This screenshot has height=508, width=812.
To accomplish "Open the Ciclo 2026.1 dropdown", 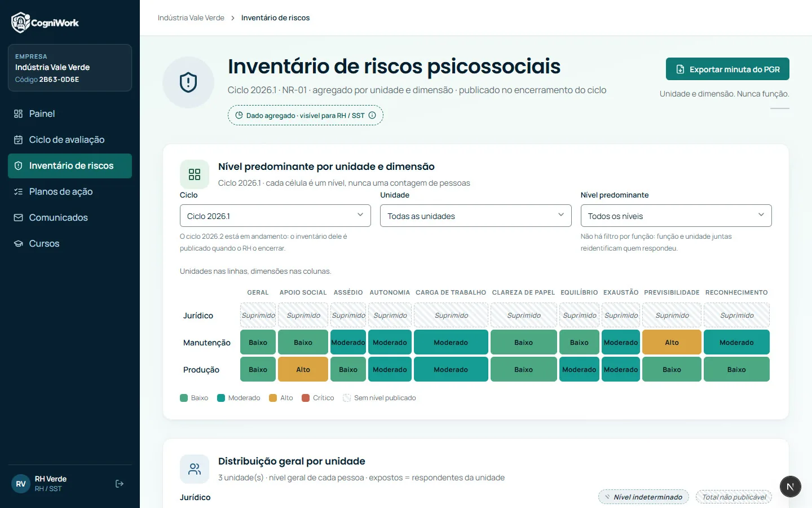I will coord(275,216).
